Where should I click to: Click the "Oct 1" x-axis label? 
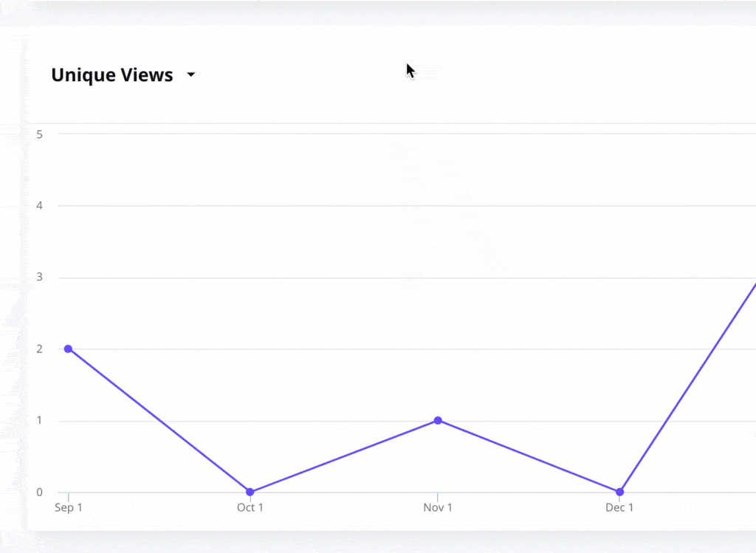click(250, 508)
